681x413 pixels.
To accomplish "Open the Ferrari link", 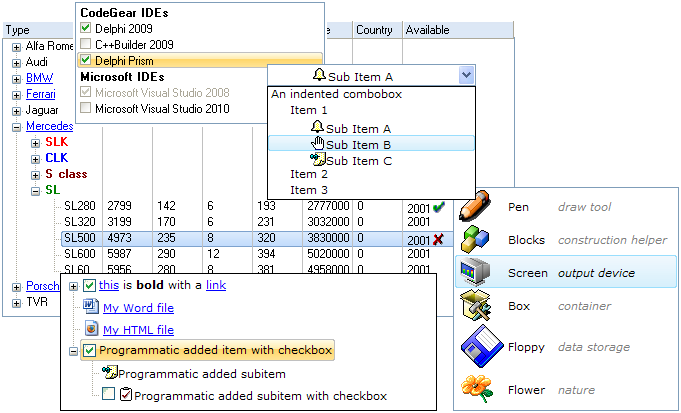I will (x=41, y=94).
